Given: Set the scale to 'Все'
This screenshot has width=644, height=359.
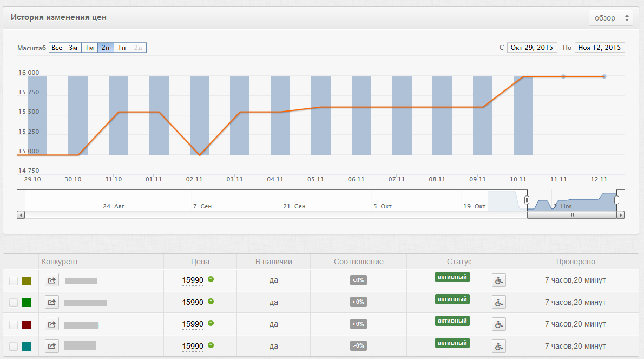Looking at the screenshot, I should coord(57,48).
